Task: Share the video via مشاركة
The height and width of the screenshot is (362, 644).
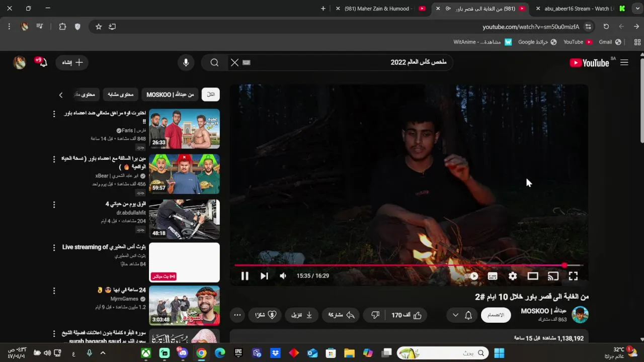Action: pos(342,315)
